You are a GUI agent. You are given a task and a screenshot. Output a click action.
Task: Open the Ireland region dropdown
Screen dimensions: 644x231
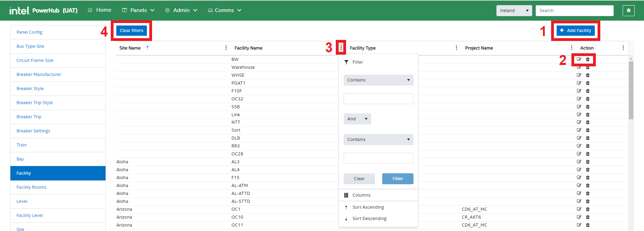click(514, 11)
